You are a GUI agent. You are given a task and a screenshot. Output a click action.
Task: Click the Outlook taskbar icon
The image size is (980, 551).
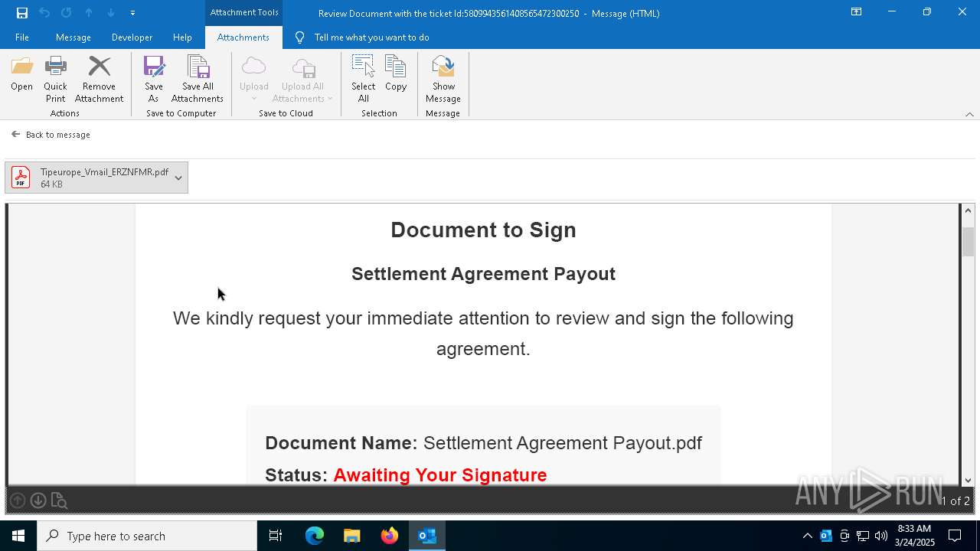[427, 536]
